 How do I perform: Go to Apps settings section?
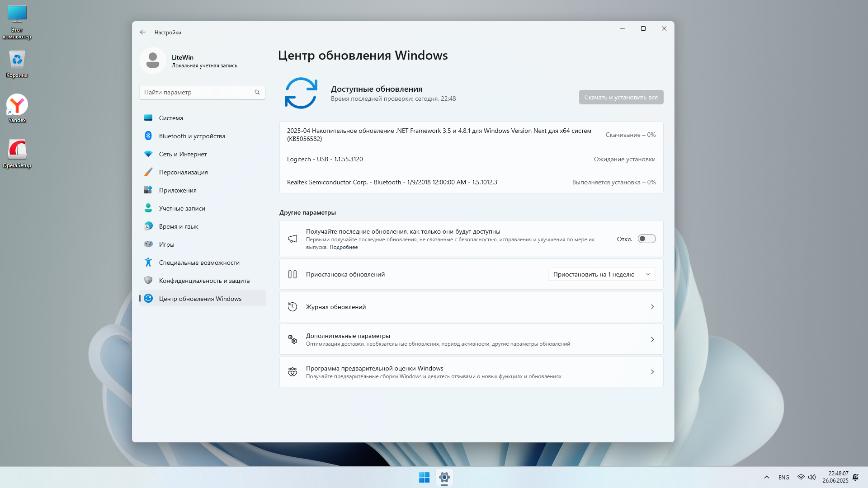point(178,190)
